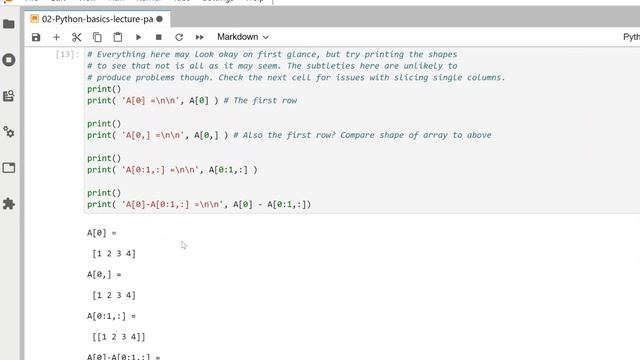Click the kernel name indicator at toolbar right
The height and width of the screenshot is (360, 640).
[631, 37]
